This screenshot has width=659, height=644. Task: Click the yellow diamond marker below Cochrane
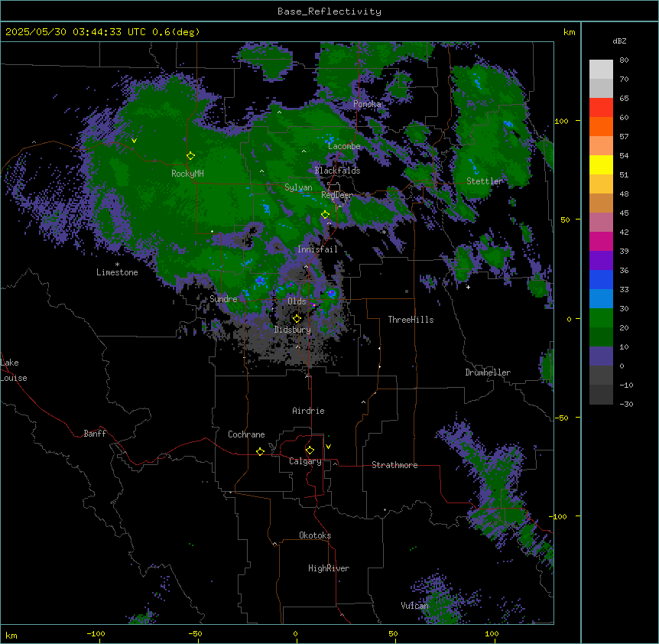click(x=260, y=451)
